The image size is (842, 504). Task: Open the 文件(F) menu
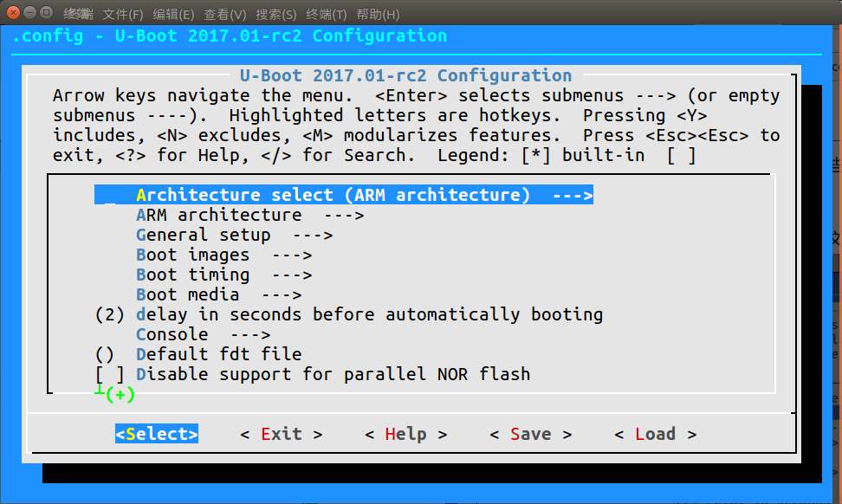(x=123, y=15)
